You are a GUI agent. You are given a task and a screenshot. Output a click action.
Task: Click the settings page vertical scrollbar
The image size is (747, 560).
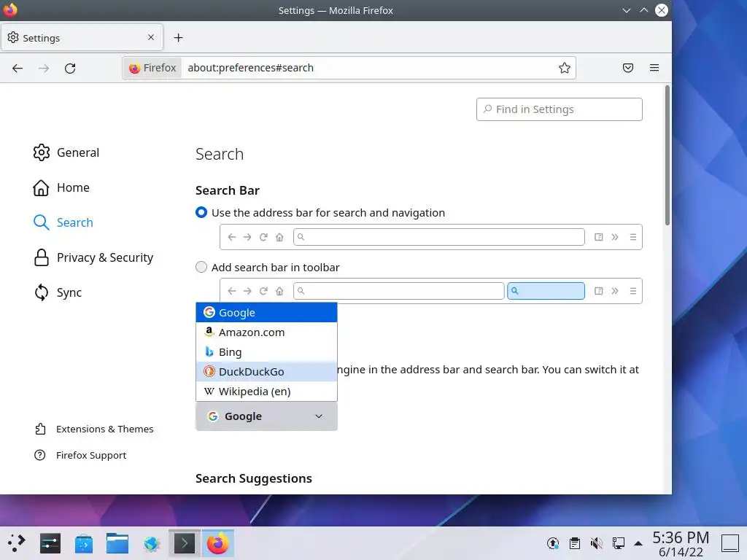[x=667, y=155]
